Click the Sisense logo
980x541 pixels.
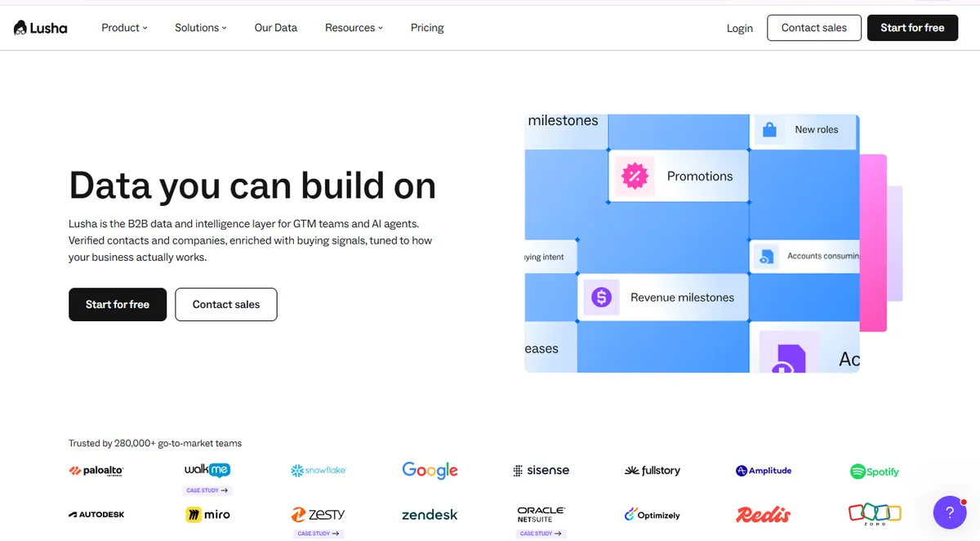click(541, 471)
